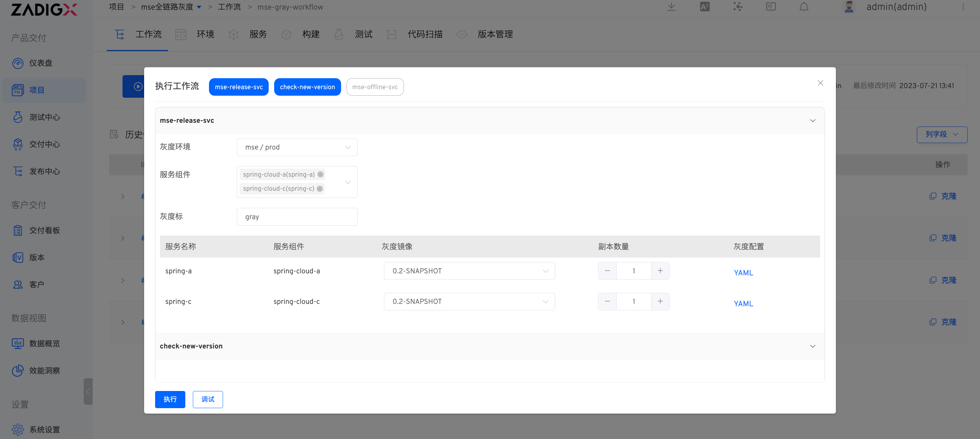Remove spring-cloud-c(spring-c) tag
The height and width of the screenshot is (439, 980).
pos(320,189)
